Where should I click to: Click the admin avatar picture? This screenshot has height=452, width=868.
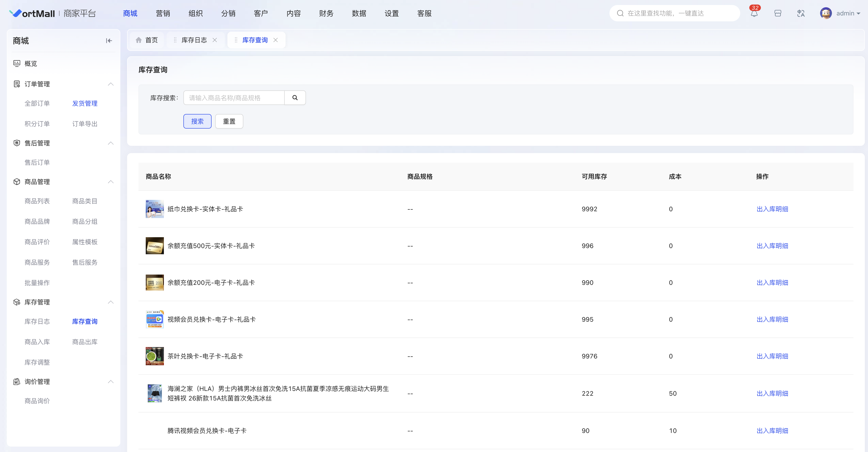826,13
